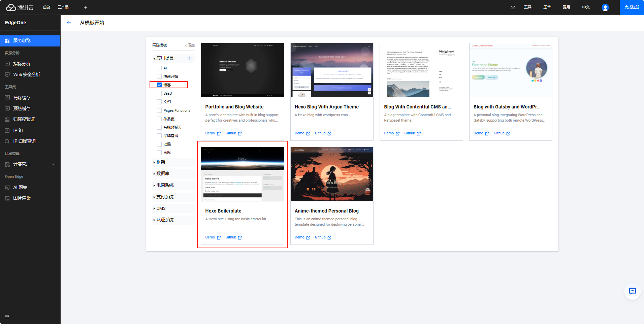
Task: Click the Tencent Cloud logo
Action: point(20,7)
